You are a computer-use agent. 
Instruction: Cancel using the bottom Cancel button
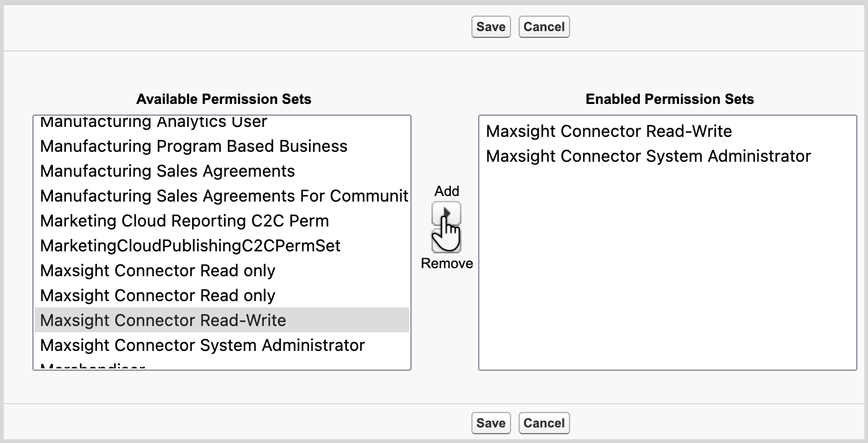[x=543, y=423]
